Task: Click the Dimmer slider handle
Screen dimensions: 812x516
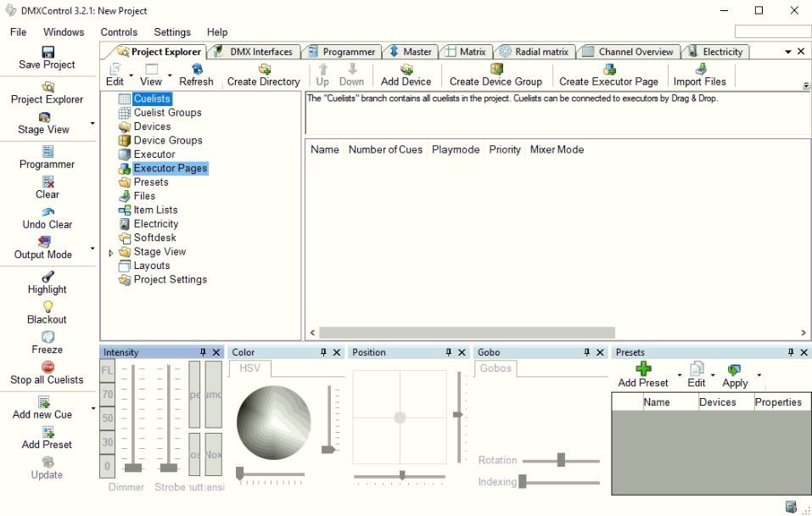Action: click(x=133, y=468)
